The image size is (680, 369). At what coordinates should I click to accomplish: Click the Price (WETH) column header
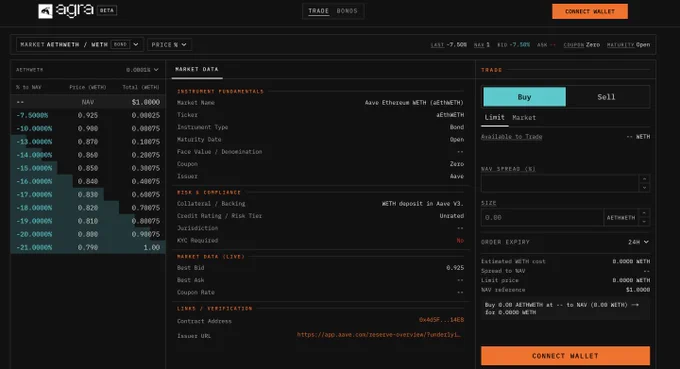tap(88, 87)
